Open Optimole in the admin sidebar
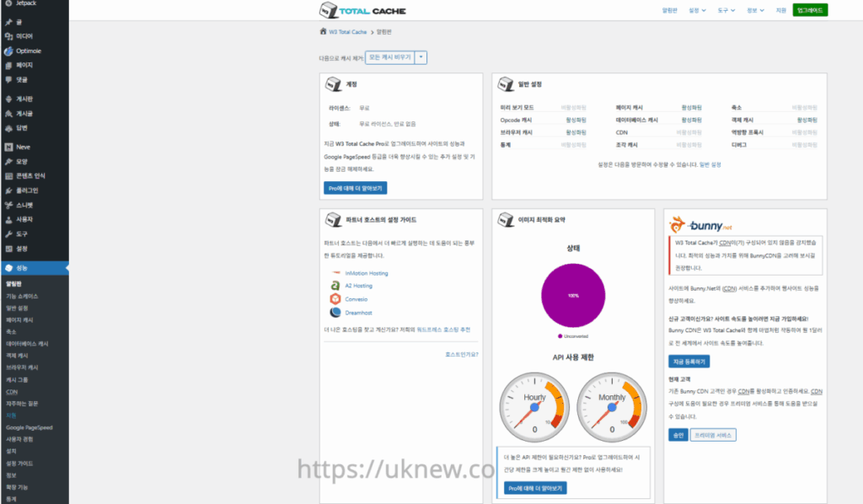Viewport: 863px width, 504px height. pyautogui.click(x=28, y=51)
